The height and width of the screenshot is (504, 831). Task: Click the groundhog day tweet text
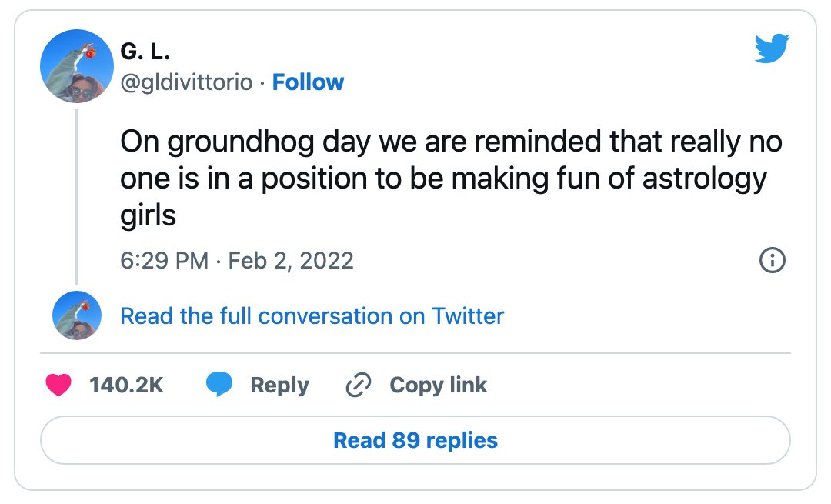[451, 178]
